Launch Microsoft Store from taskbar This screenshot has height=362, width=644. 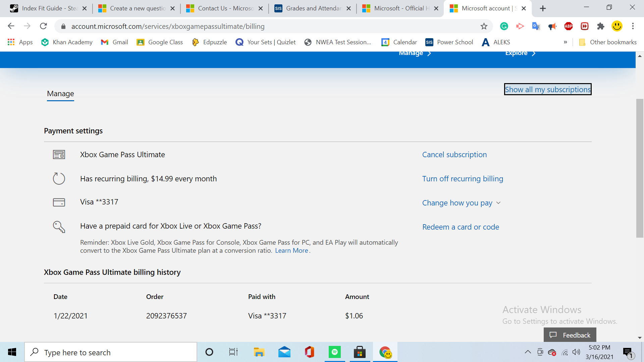[x=360, y=352]
